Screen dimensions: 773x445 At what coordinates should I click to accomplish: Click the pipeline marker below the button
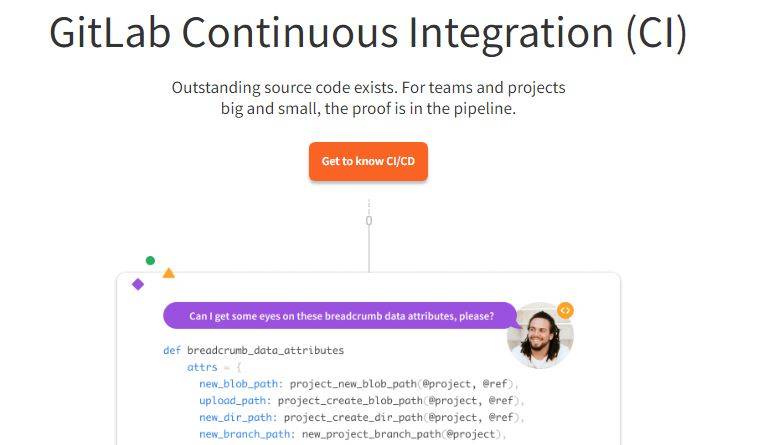point(369,221)
